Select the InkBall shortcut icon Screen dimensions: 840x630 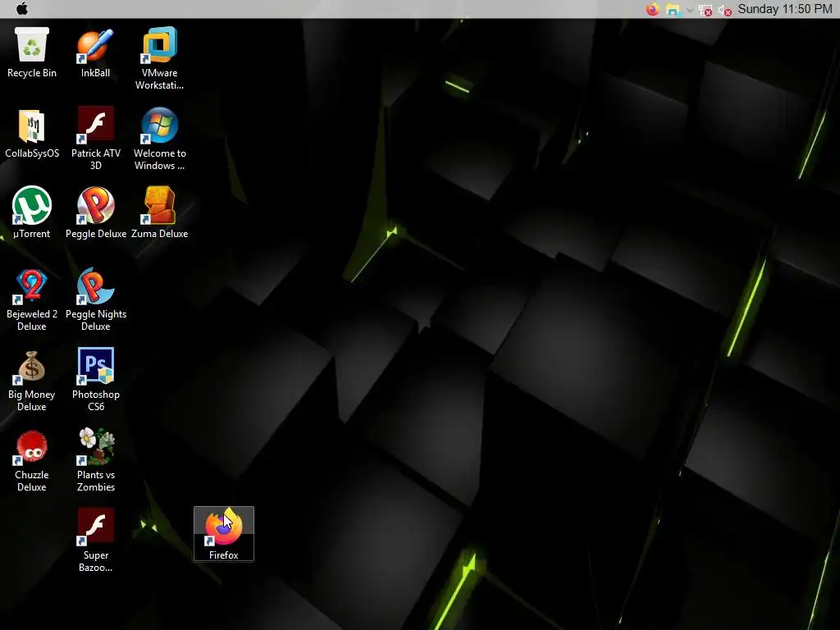[x=95, y=52]
